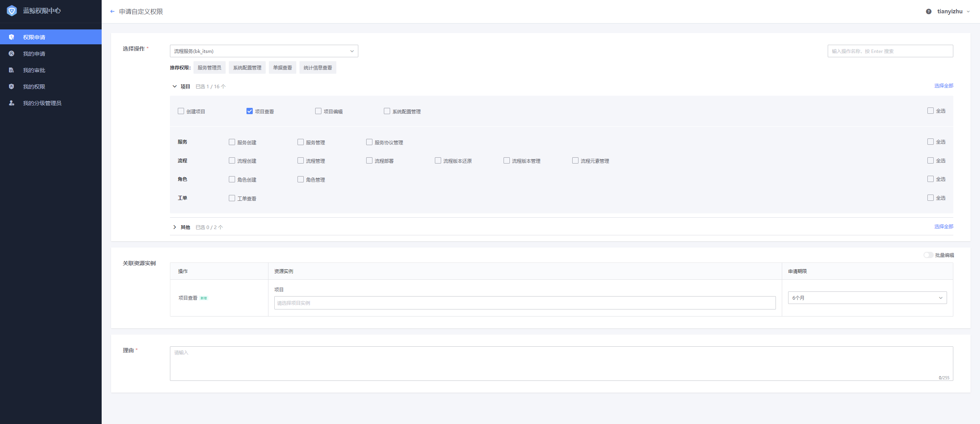Enable the 批量编辑 toggle
The width and height of the screenshot is (980, 424).
click(929, 255)
